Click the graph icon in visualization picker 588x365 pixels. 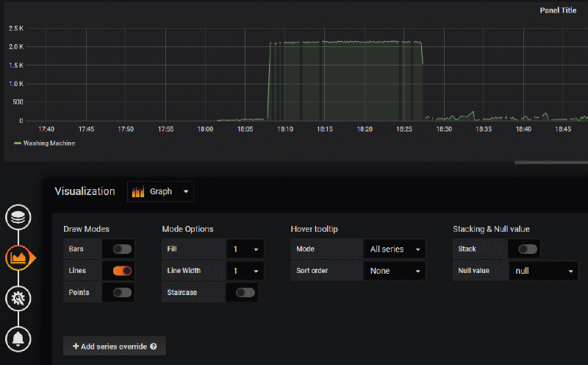coord(138,192)
